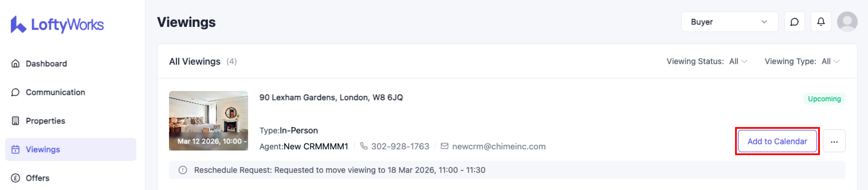Open the notifications bell
868x190 pixels.
(821, 22)
